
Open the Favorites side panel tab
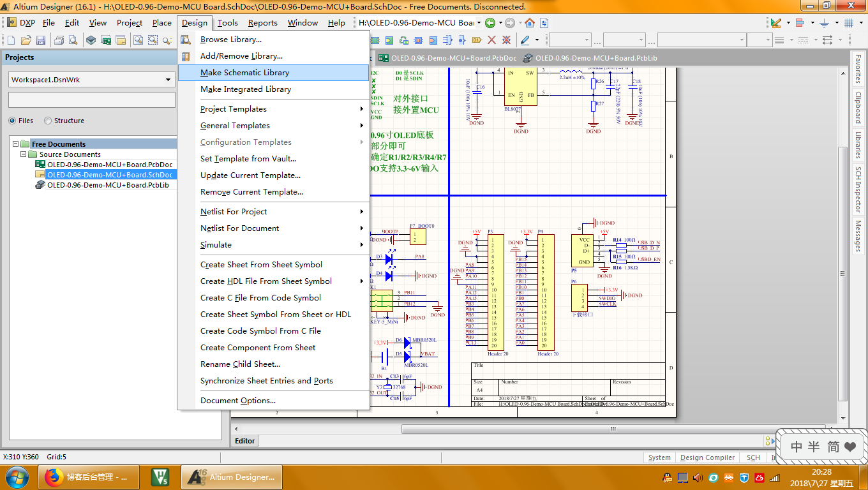coord(858,70)
